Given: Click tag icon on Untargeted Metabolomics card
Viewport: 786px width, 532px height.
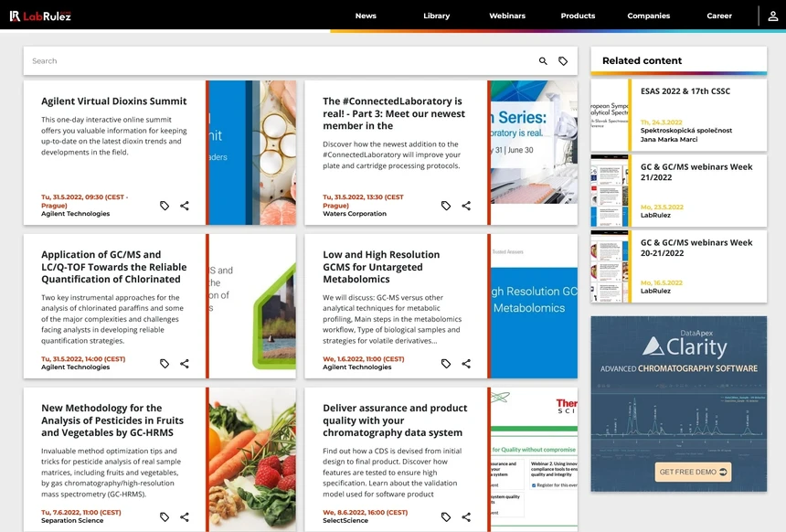Looking at the screenshot, I should (446, 364).
